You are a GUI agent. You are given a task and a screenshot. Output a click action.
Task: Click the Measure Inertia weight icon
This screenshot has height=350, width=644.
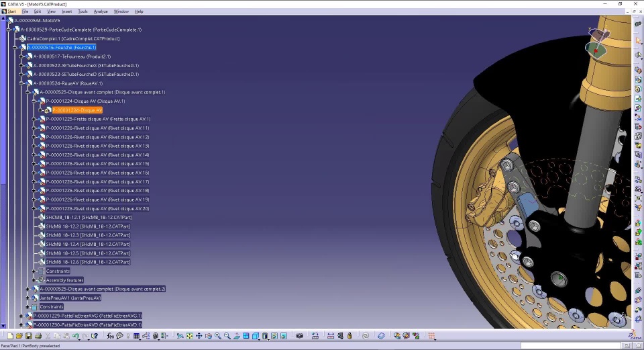coord(350,336)
